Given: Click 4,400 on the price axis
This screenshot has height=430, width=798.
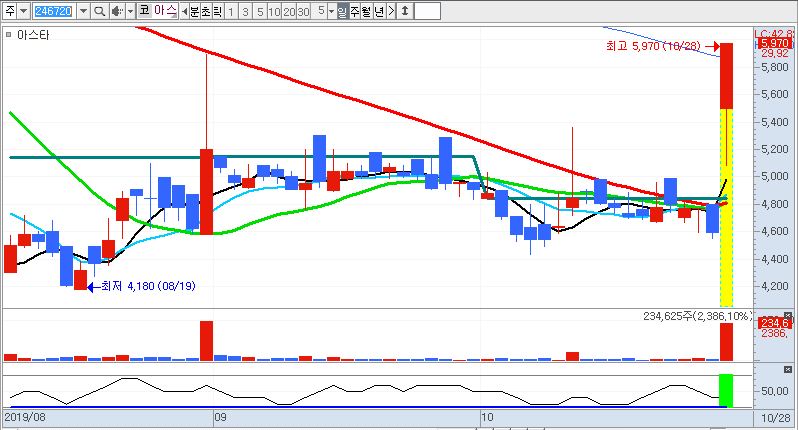Looking at the screenshot, I should 775,259.
